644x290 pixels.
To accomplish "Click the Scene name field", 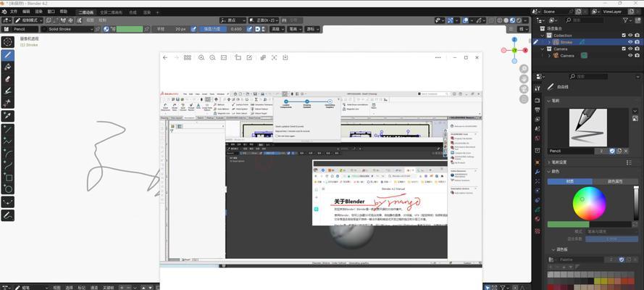I will point(556,12).
